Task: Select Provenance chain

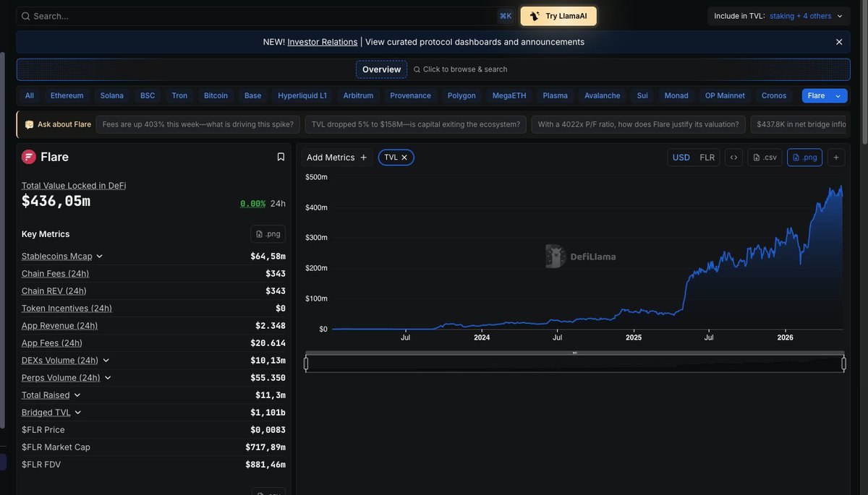Action: click(x=410, y=95)
